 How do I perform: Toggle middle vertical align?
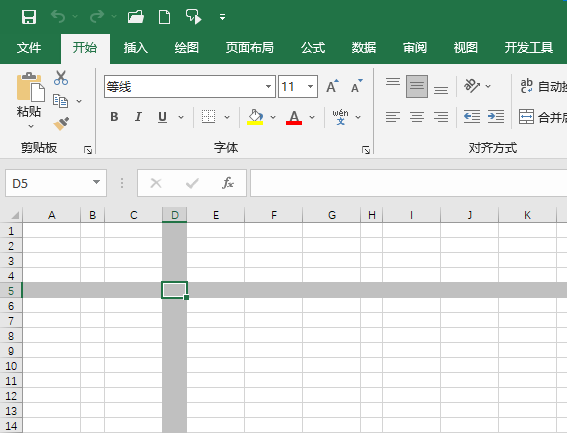417,86
